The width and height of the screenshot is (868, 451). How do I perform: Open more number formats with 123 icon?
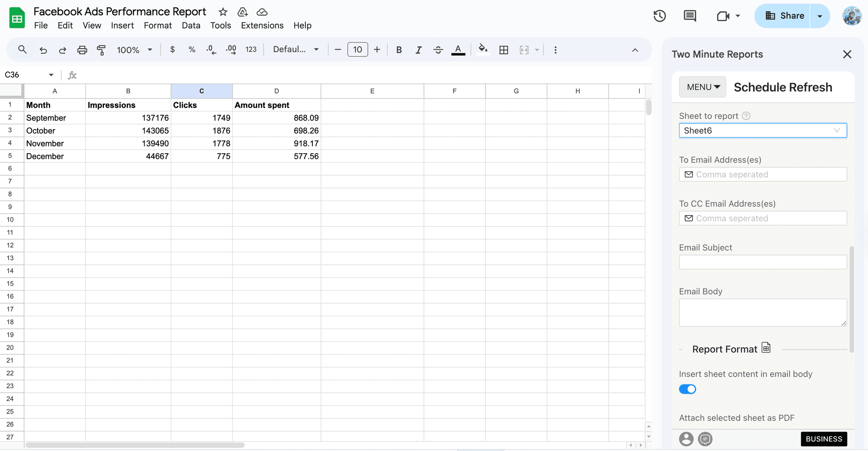click(x=251, y=50)
